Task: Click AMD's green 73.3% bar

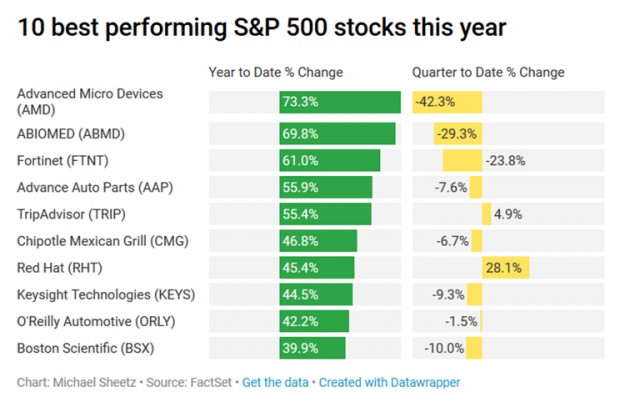Action: tap(340, 101)
